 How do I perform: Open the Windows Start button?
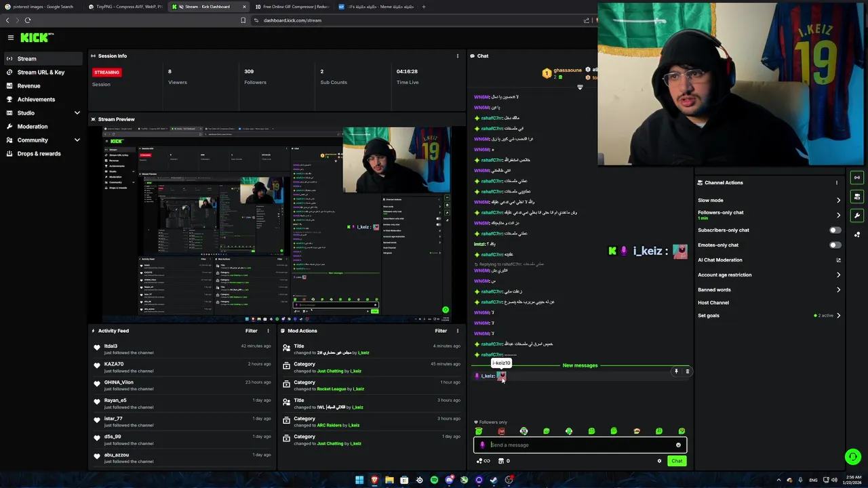[x=359, y=480]
